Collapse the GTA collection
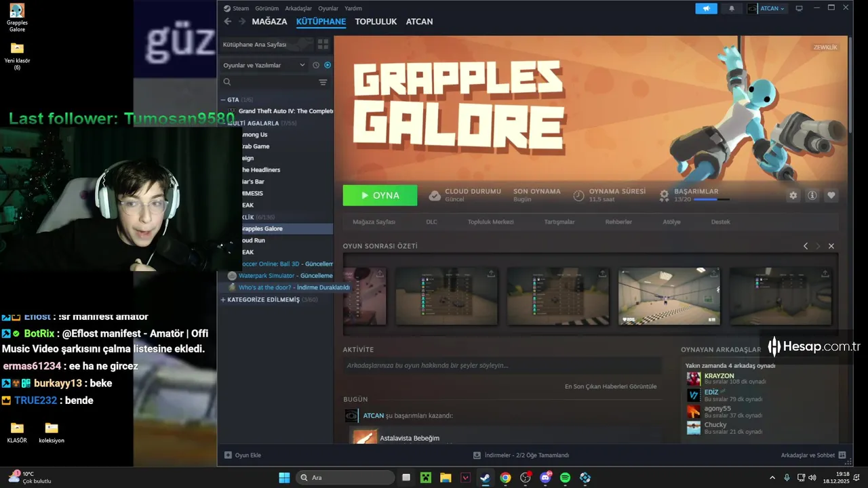 point(223,100)
